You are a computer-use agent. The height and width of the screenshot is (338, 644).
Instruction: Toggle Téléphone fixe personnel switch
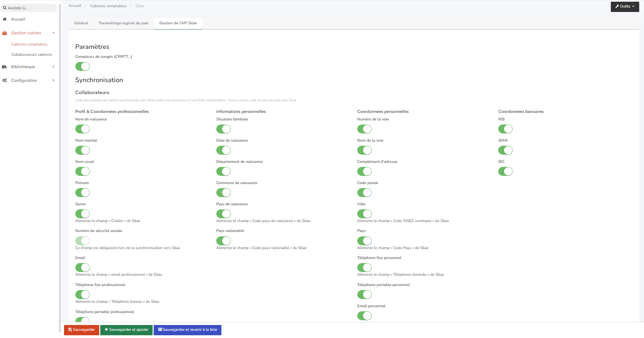pos(364,268)
